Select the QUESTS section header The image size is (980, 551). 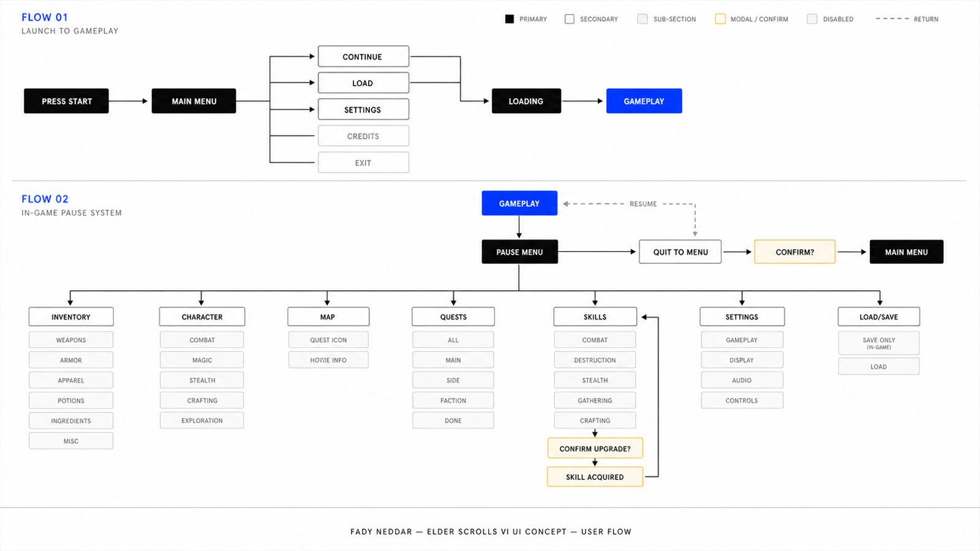click(453, 317)
